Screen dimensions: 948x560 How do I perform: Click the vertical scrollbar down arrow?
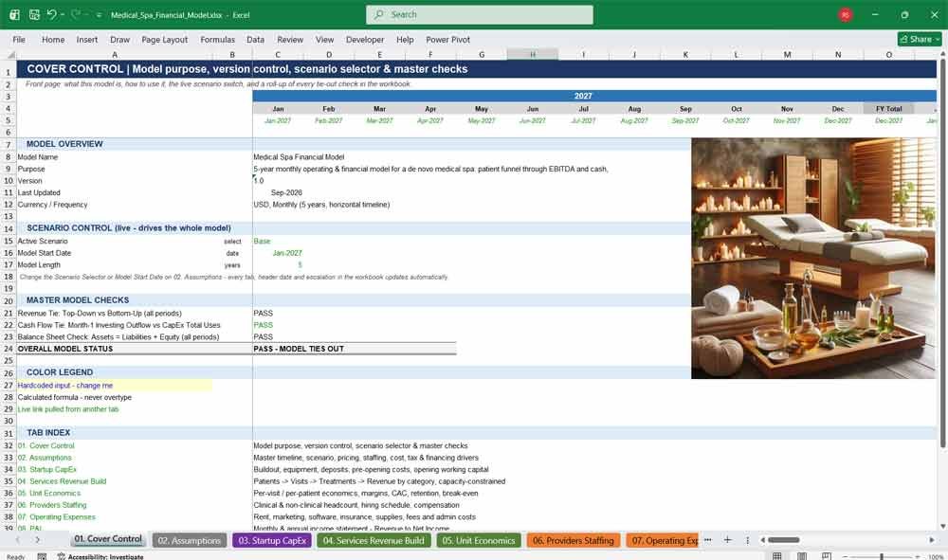pyautogui.click(x=942, y=526)
